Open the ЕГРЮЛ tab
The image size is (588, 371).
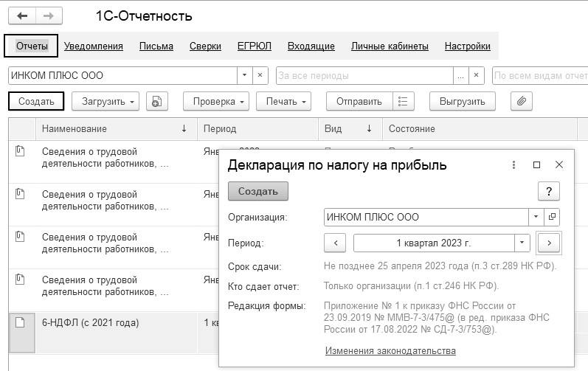(x=255, y=46)
